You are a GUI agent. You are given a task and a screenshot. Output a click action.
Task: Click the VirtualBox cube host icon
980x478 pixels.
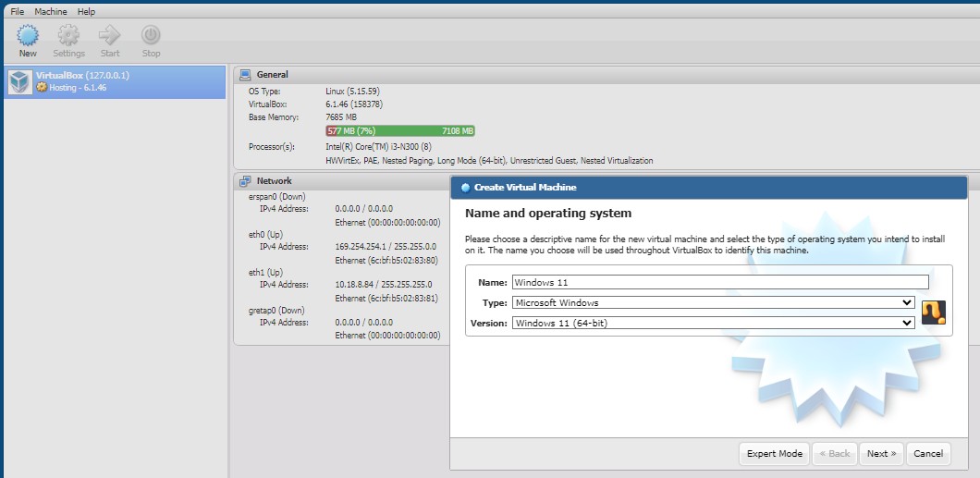pos(19,82)
